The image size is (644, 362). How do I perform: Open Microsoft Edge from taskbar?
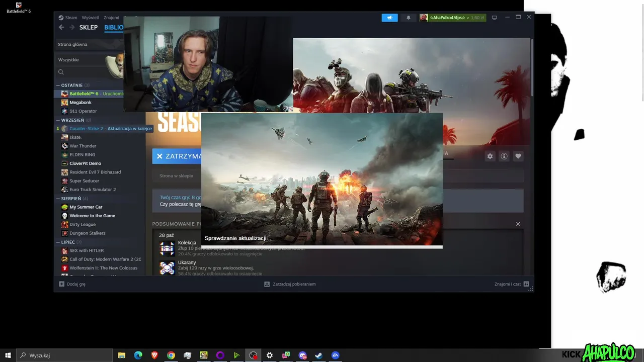click(x=138, y=355)
